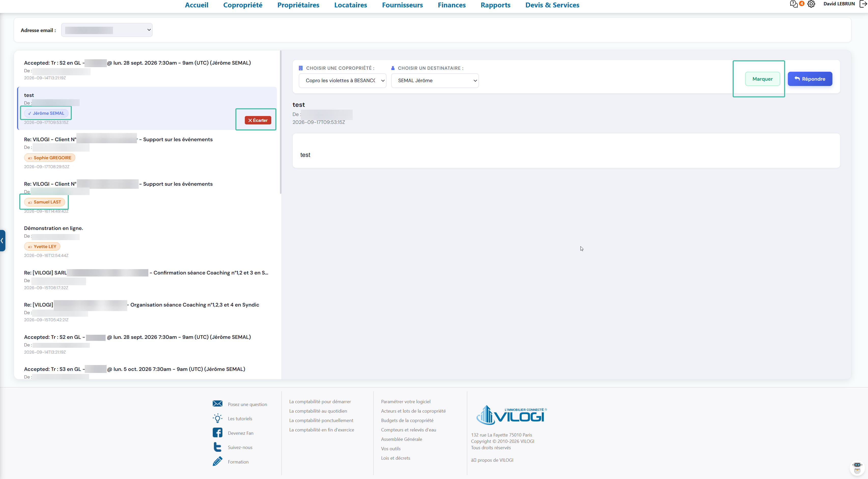
Task: Click the Jérôme SEMAL tag
Action: (46, 113)
